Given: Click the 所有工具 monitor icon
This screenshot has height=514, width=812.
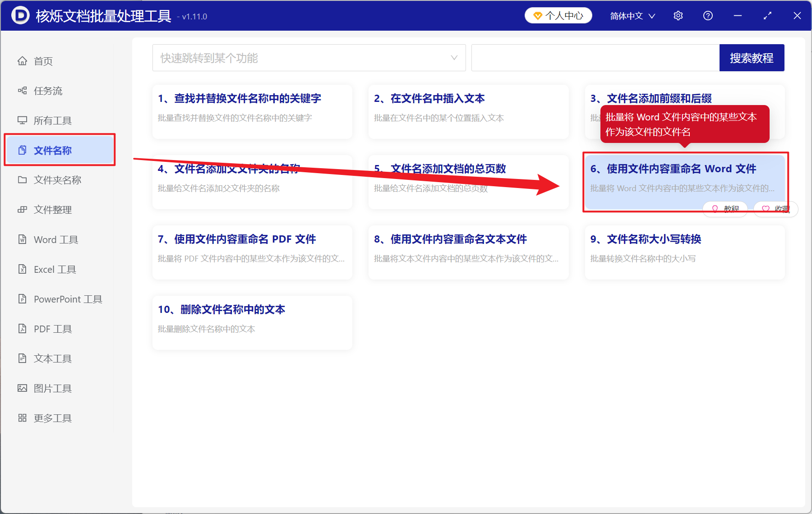Looking at the screenshot, I should [x=23, y=120].
